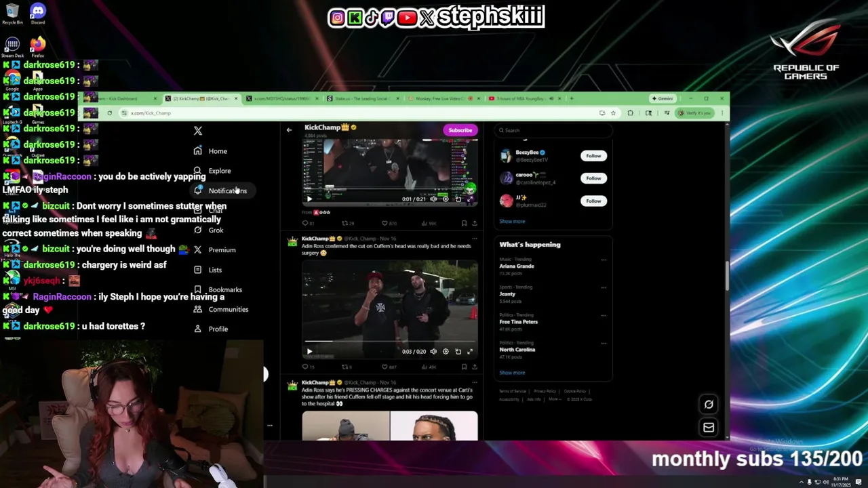Switch to the Stake.us tab
The height and width of the screenshot is (488, 868).
pyautogui.click(x=361, y=99)
